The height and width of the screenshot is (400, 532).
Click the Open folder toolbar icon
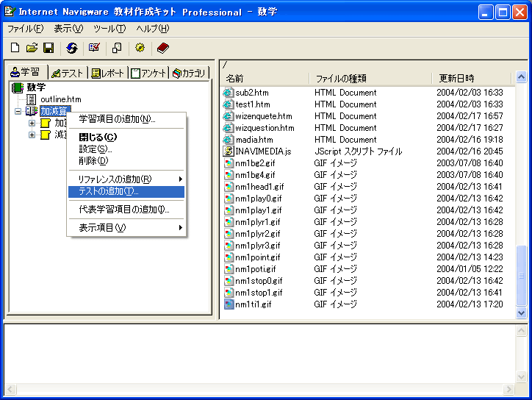coord(32,48)
